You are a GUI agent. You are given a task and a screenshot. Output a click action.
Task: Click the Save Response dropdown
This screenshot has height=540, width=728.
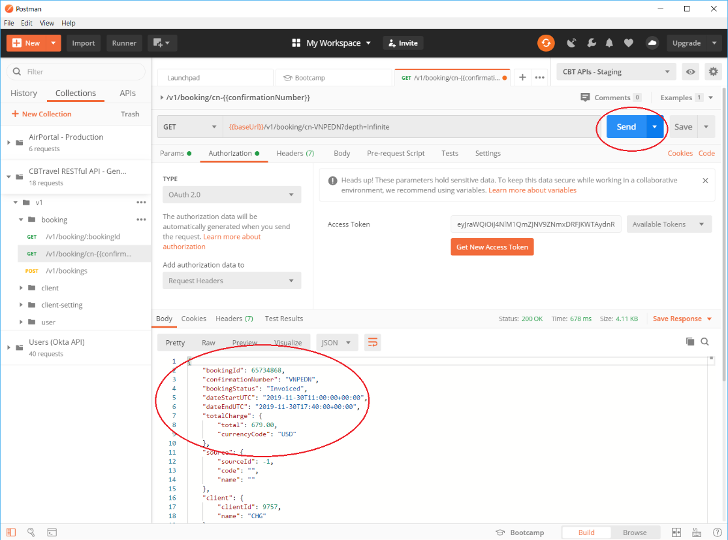682,319
